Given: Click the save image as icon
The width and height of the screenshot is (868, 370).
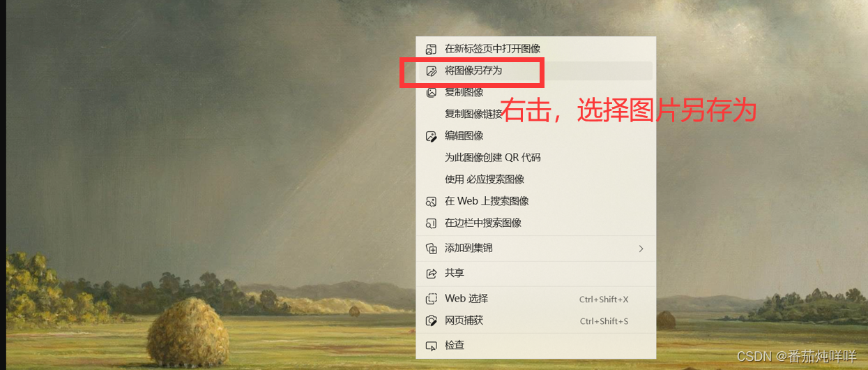Looking at the screenshot, I should tap(431, 71).
